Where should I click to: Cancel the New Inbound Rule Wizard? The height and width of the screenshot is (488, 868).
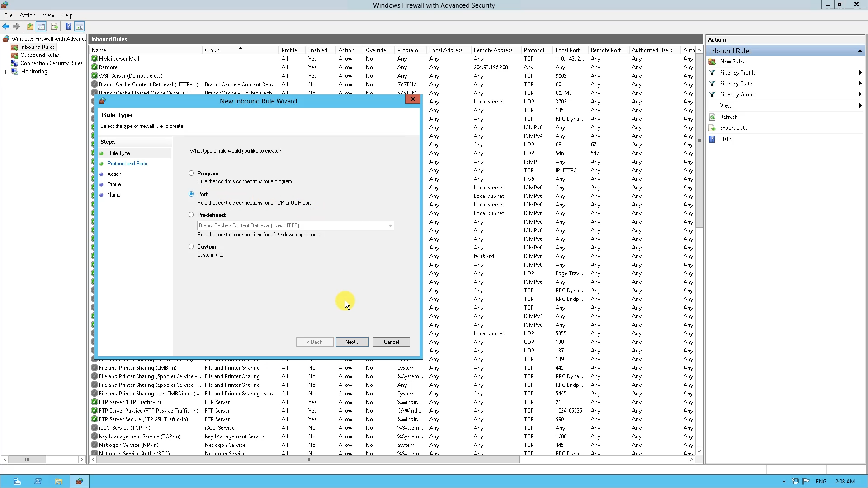pyautogui.click(x=391, y=342)
